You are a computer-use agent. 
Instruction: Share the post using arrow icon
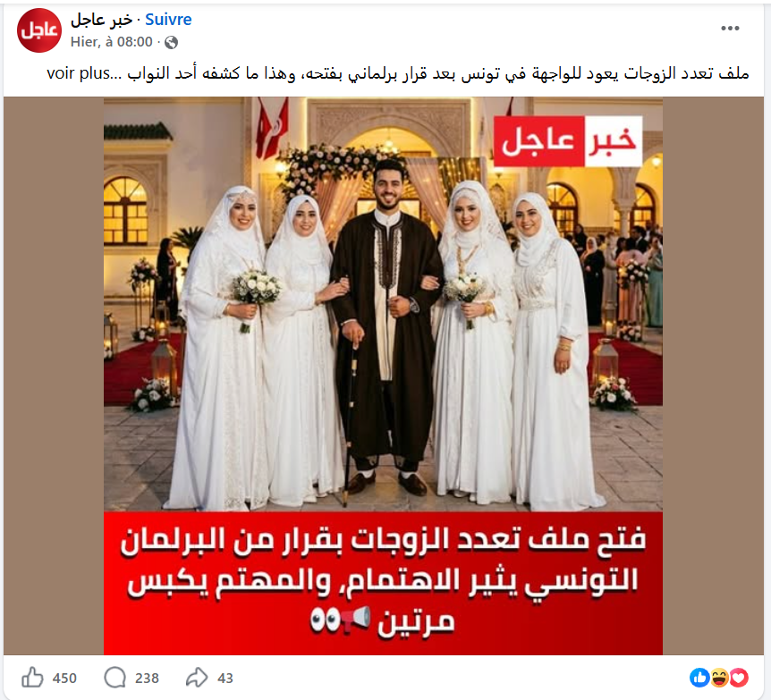(197, 678)
